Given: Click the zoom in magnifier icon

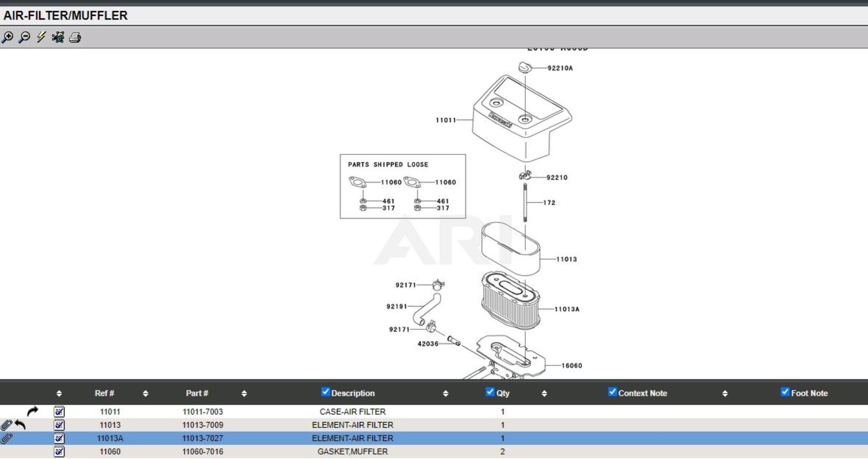Looking at the screenshot, I should click(8, 37).
